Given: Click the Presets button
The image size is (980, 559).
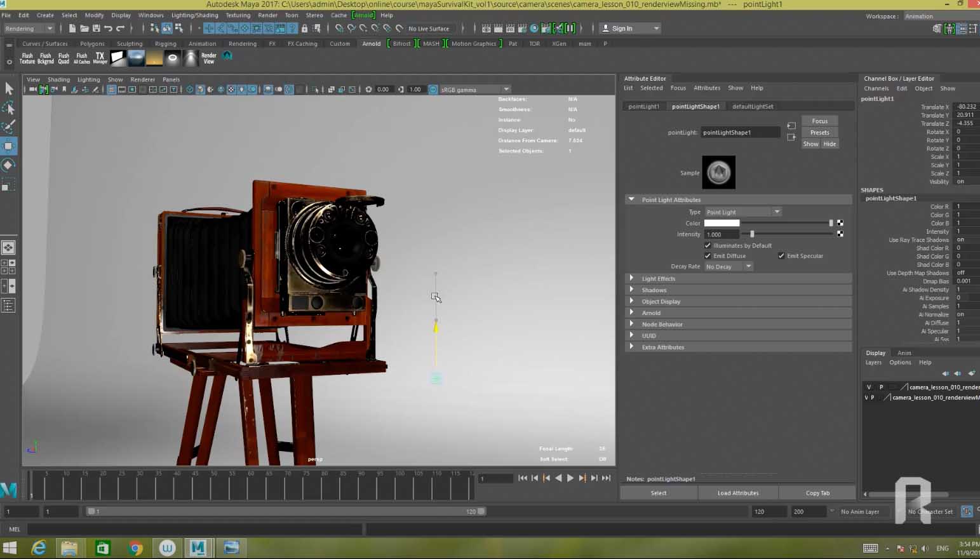Looking at the screenshot, I should pyautogui.click(x=819, y=133).
